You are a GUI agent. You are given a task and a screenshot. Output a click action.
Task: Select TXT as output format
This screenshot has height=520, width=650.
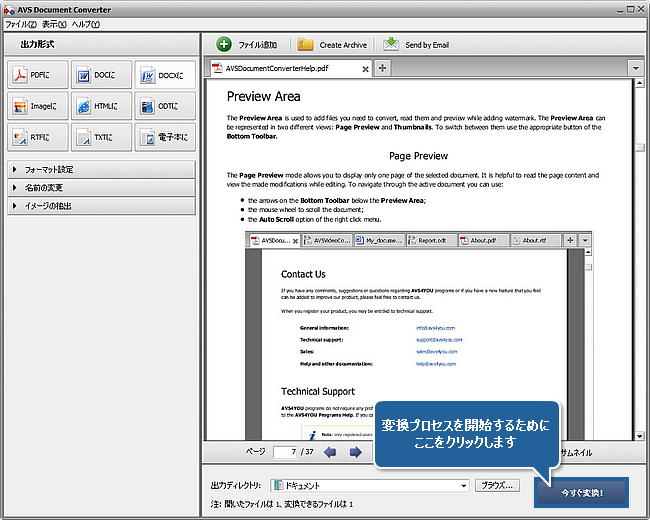[101, 137]
